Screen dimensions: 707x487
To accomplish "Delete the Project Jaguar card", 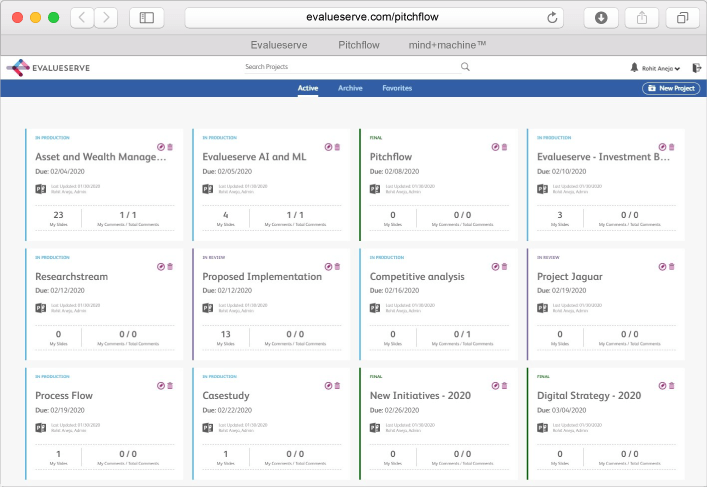I will click(672, 266).
